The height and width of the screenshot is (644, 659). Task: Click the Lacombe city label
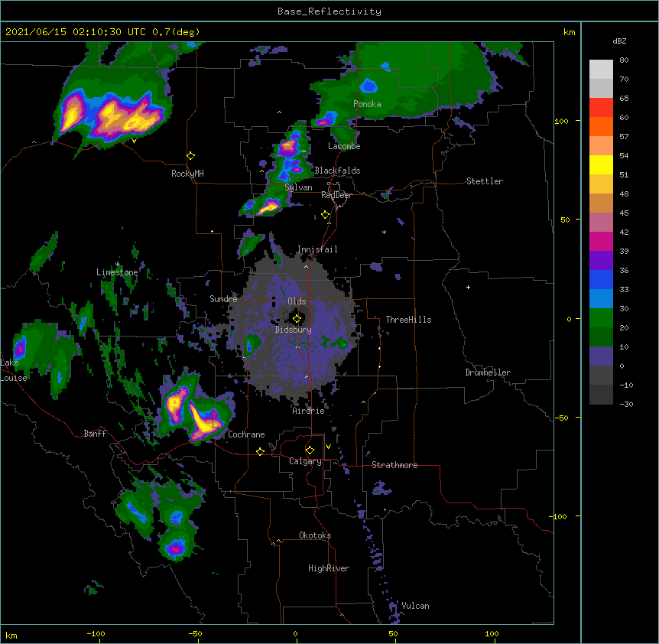pyautogui.click(x=344, y=146)
